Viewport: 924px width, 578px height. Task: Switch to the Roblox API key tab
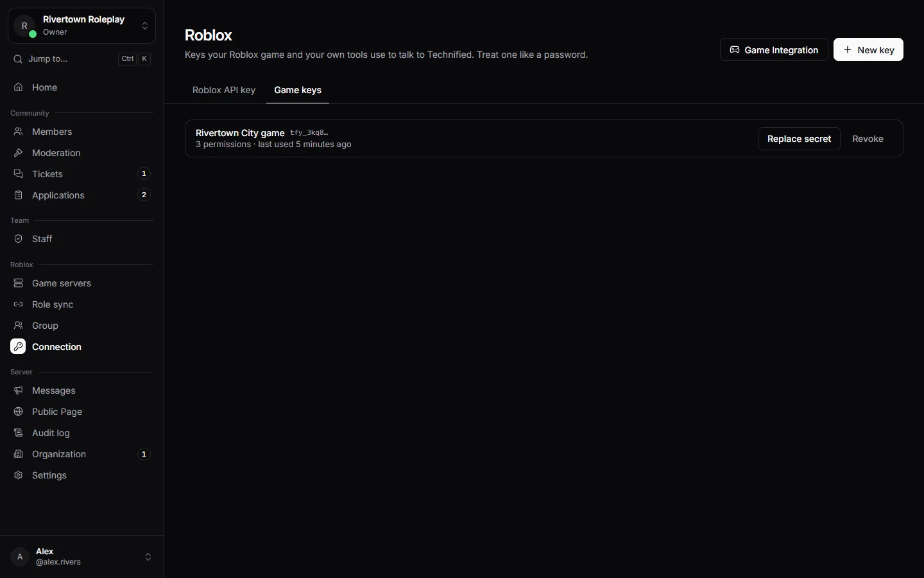224,90
